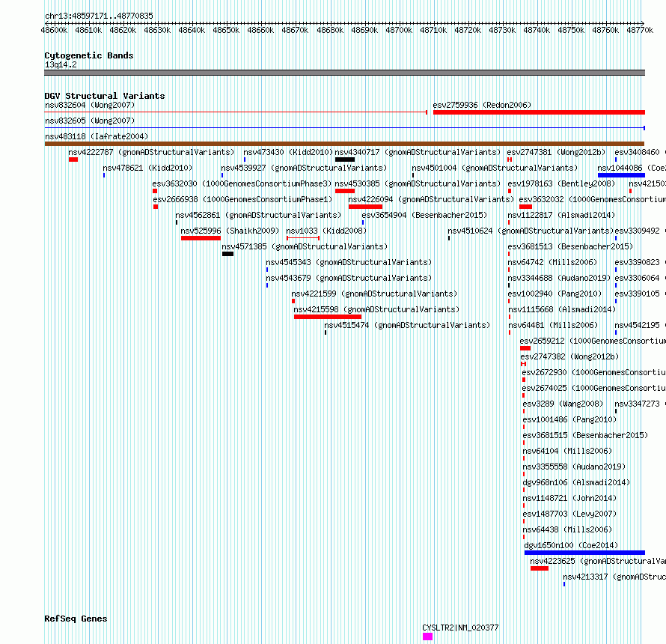Click nsv1122817 (Alsmadi2014) variant
This screenshot has height=644, width=666.
click(x=561, y=215)
